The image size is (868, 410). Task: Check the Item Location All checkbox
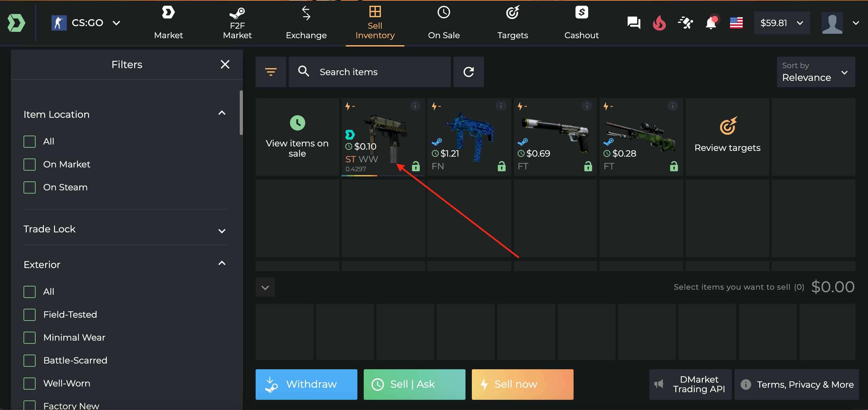pos(30,142)
